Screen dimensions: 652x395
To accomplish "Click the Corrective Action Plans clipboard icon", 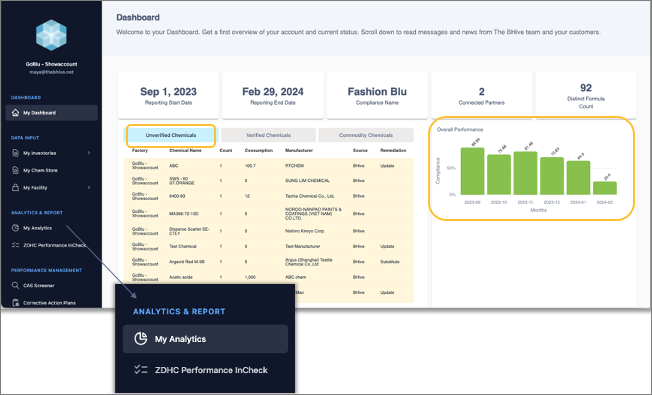I will coord(15,303).
